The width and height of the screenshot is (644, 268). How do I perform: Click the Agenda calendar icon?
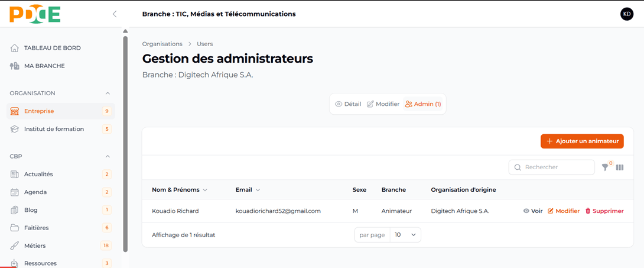click(x=14, y=192)
